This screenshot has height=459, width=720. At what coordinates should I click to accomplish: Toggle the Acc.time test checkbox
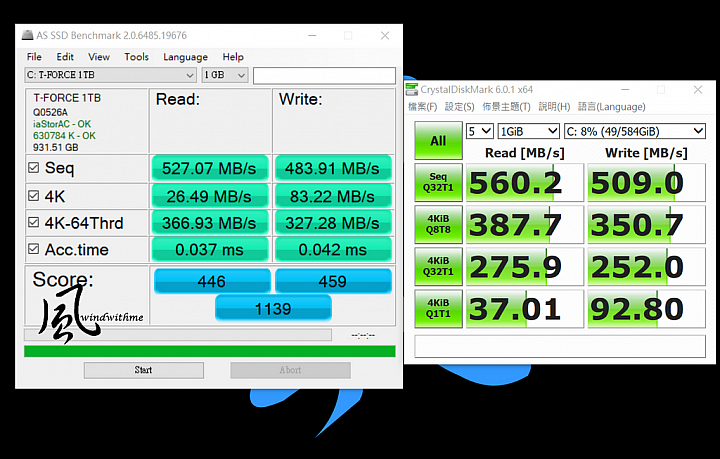click(x=34, y=249)
